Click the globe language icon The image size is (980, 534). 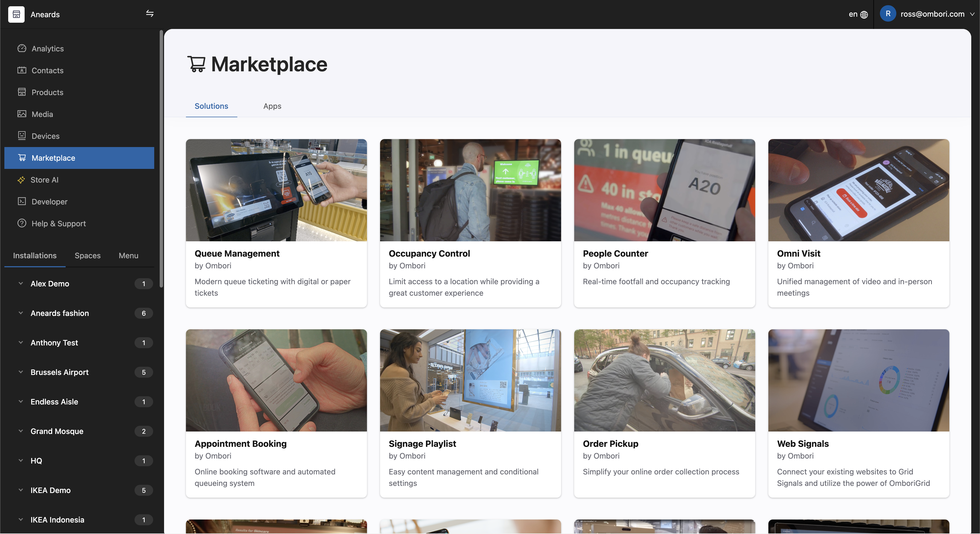click(864, 14)
